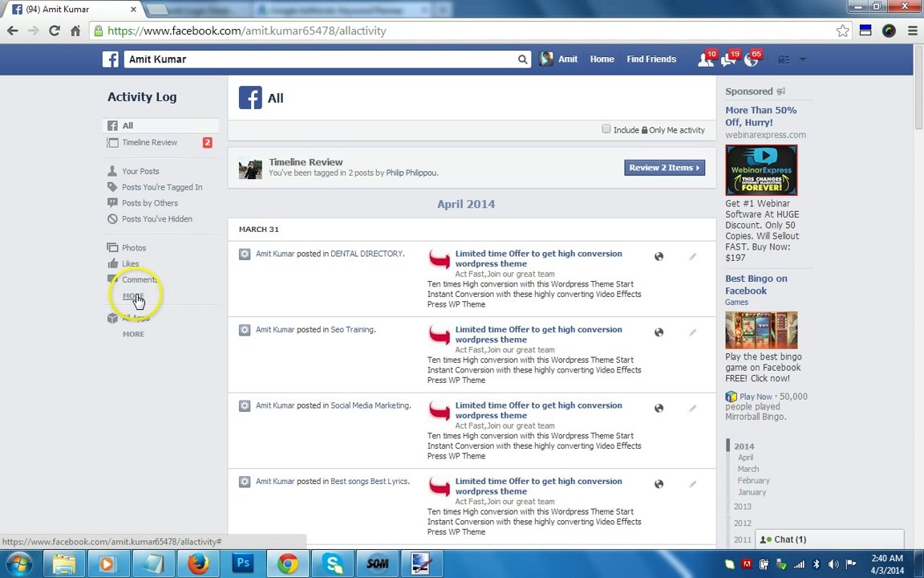Viewport: 924px width, 578px height.
Task: Open Best Bingo on Facebook ad link
Action: pyautogui.click(x=756, y=284)
